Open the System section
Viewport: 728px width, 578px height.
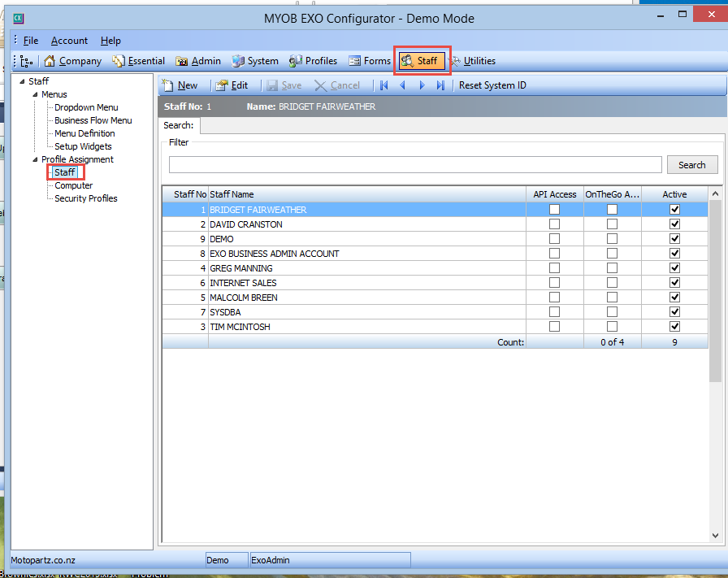255,61
